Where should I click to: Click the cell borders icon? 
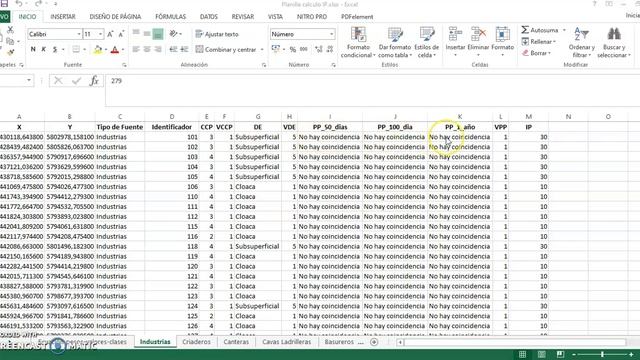click(x=76, y=49)
